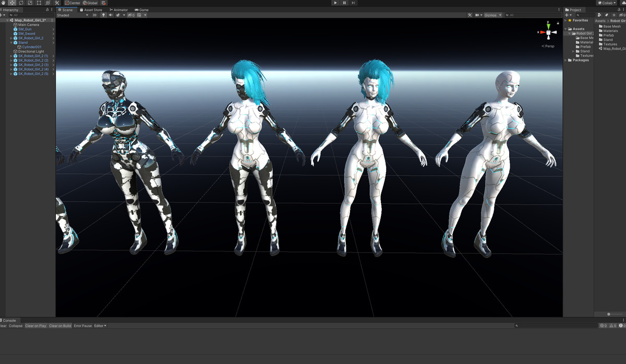Viewport: 626px width, 364px height.
Task: Select the Project tab
Action: pyautogui.click(x=573, y=10)
